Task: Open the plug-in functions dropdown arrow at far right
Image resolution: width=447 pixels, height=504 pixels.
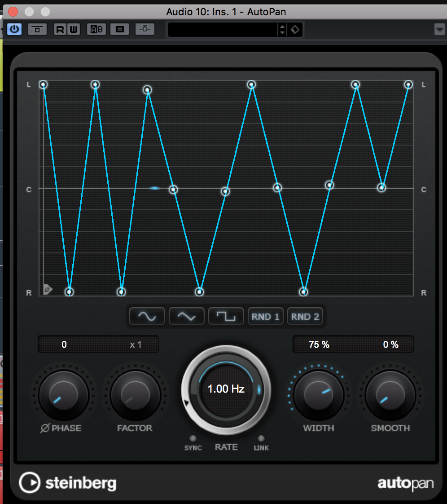Action: coord(439,30)
